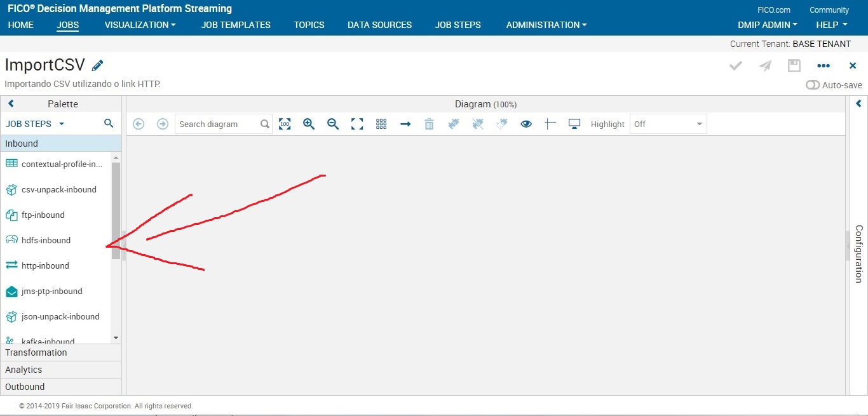Collapse the Palette panel with left chevron

(x=10, y=103)
